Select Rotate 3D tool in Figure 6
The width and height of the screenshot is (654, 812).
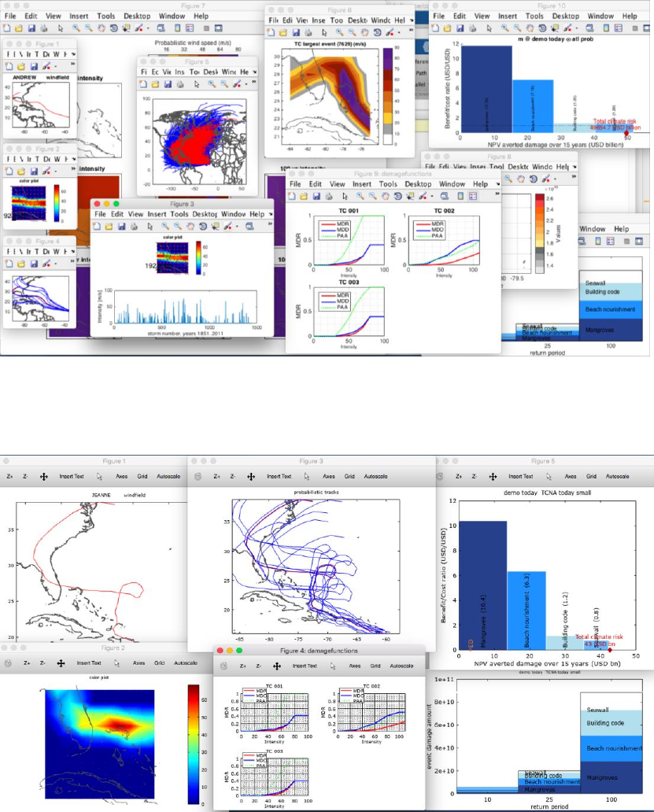(377, 32)
